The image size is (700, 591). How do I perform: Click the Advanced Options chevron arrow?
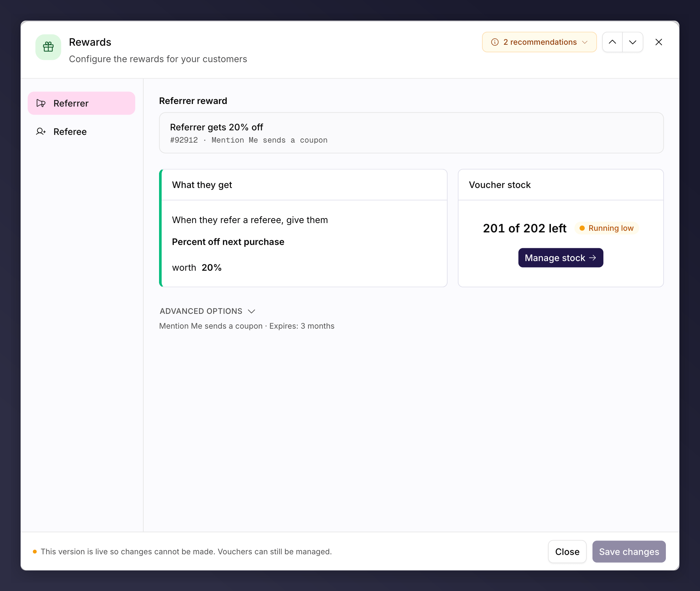251,311
